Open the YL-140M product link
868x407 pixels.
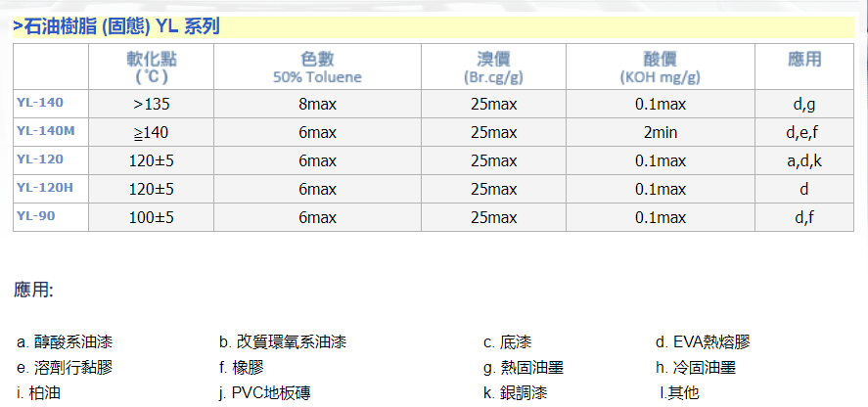click(45, 131)
